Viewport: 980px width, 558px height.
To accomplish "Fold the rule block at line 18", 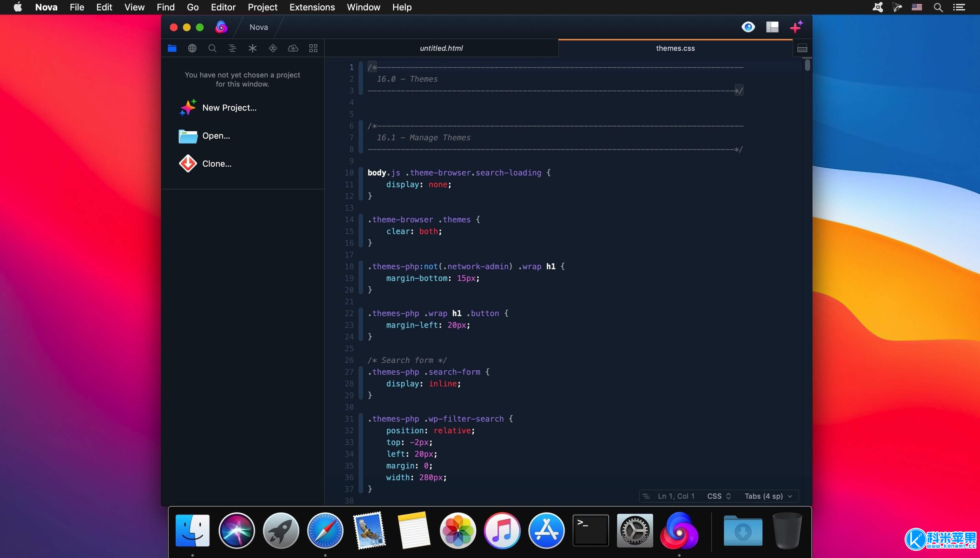I will tap(361, 278).
